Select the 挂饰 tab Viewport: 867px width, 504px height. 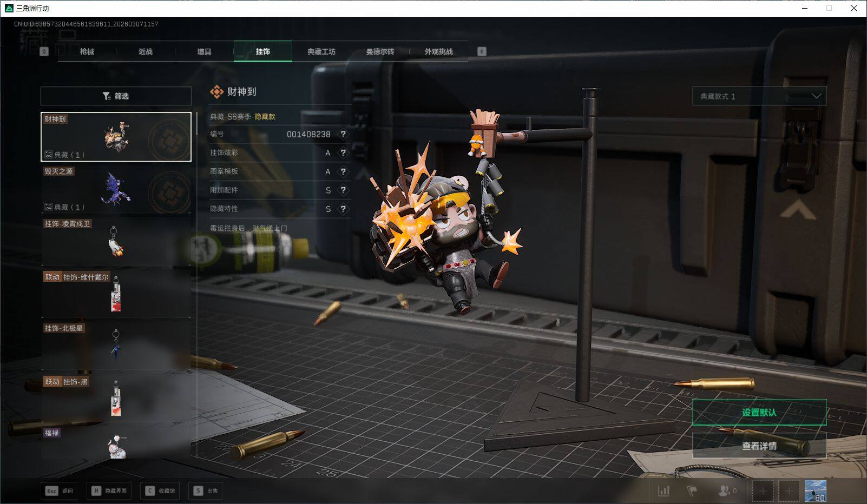click(x=263, y=51)
